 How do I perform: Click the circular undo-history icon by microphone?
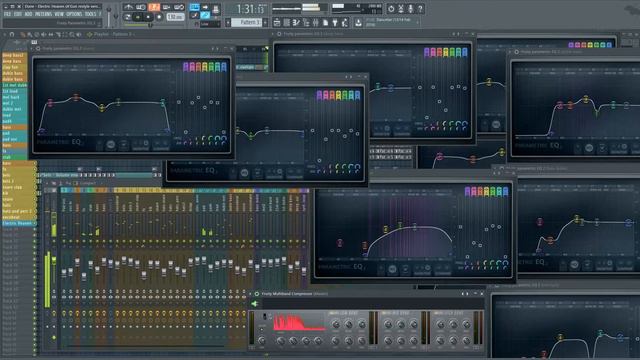391,9
